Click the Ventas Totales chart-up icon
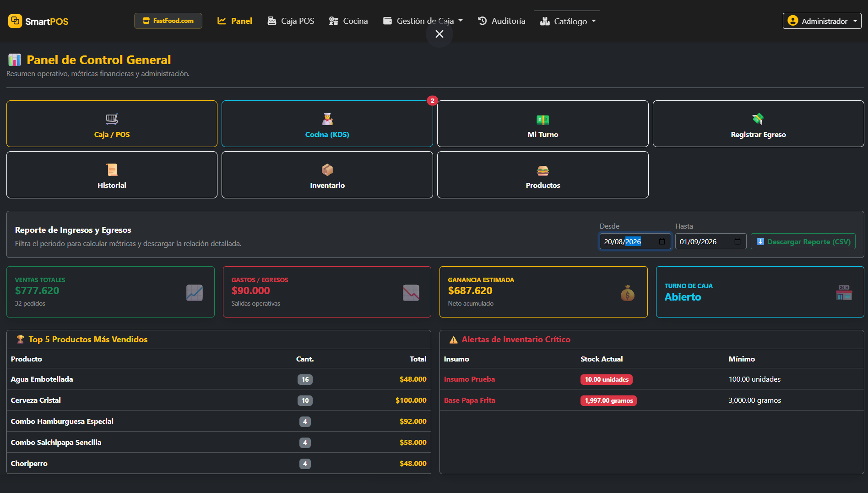The image size is (868, 493). pyautogui.click(x=195, y=293)
